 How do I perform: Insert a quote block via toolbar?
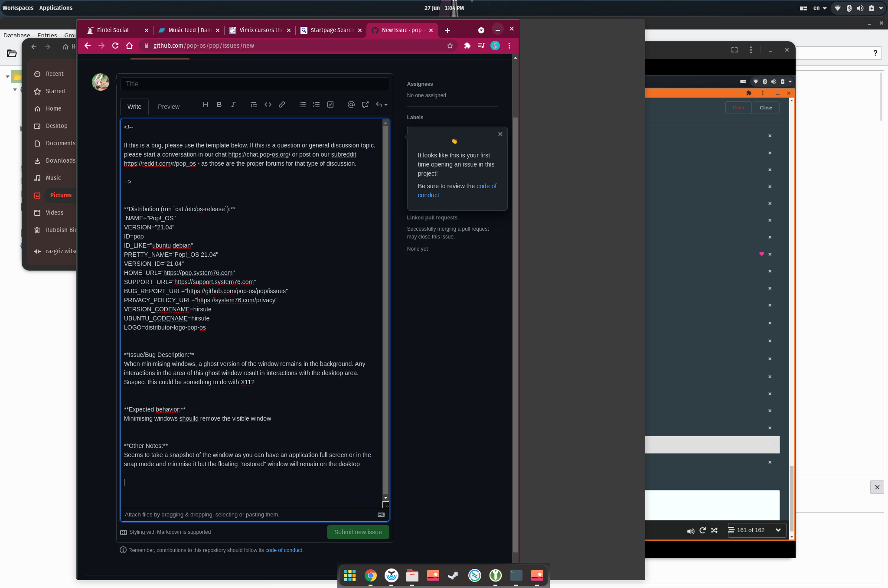coord(254,105)
